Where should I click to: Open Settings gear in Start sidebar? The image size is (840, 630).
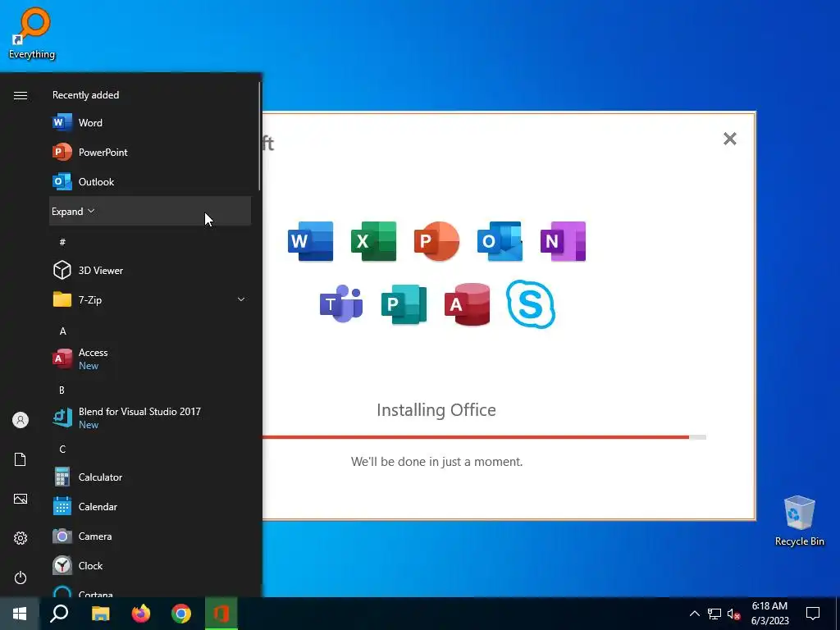(x=21, y=538)
